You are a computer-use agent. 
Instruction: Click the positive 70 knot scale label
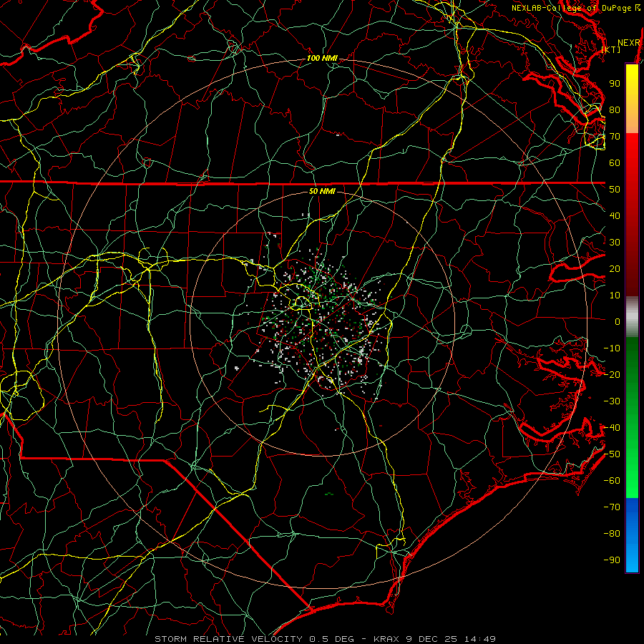(615, 137)
